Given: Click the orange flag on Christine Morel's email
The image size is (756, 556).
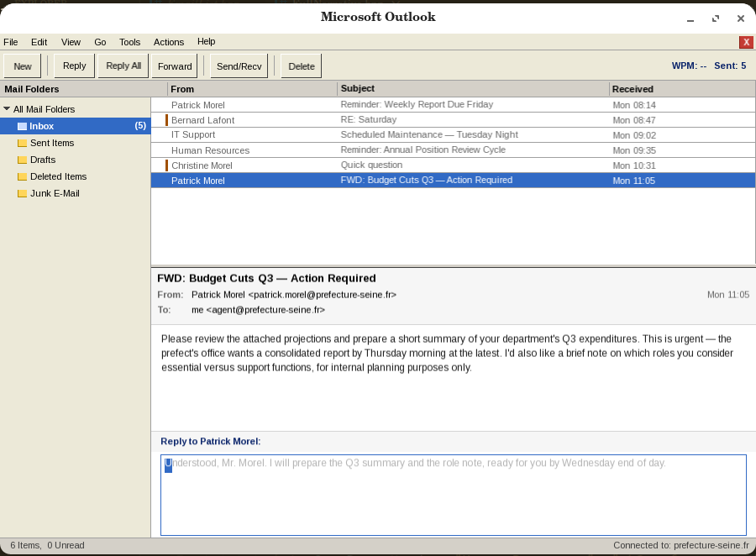Looking at the screenshot, I should click(167, 165).
